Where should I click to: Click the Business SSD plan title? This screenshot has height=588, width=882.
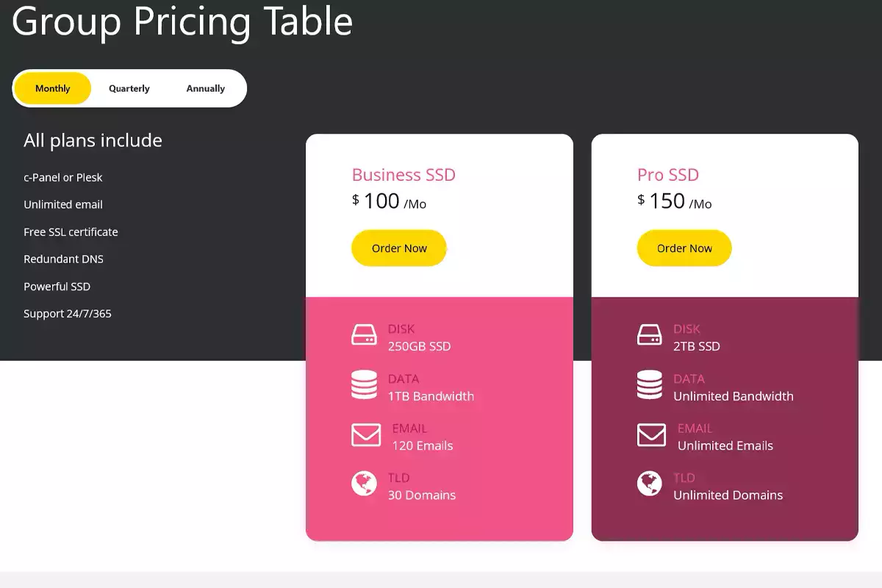[x=404, y=175]
